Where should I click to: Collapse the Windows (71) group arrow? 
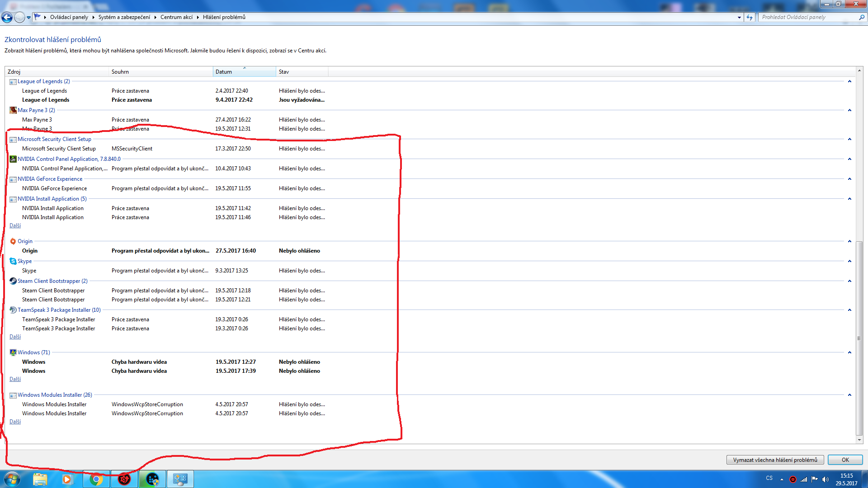tap(849, 352)
